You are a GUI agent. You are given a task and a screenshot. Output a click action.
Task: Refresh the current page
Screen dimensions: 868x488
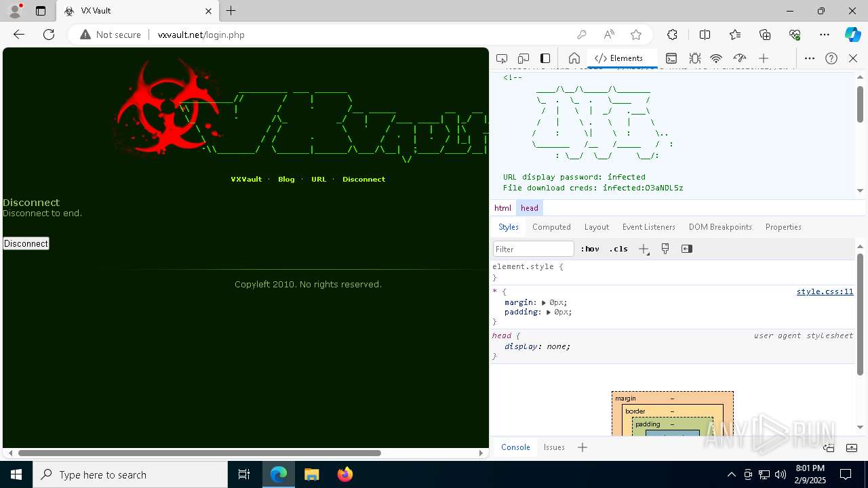(49, 35)
